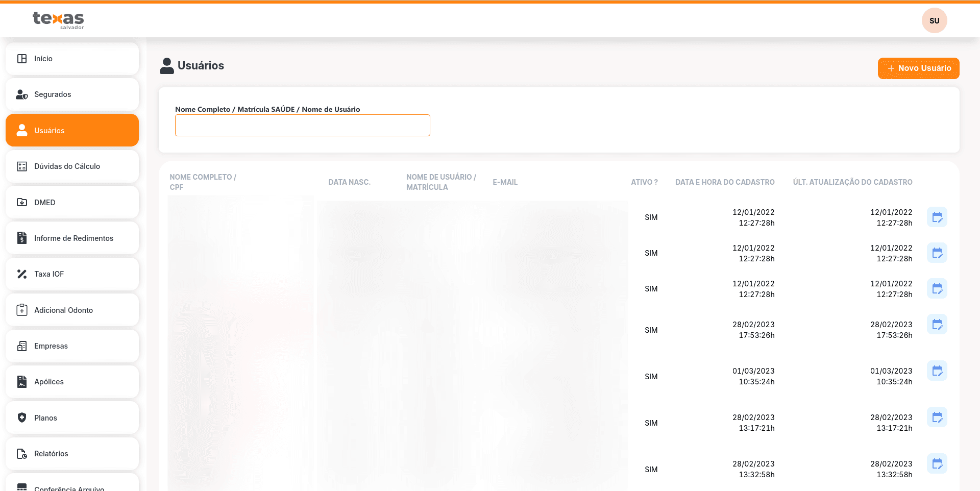
Task: Open the SU user avatar menu
Action: 934,21
